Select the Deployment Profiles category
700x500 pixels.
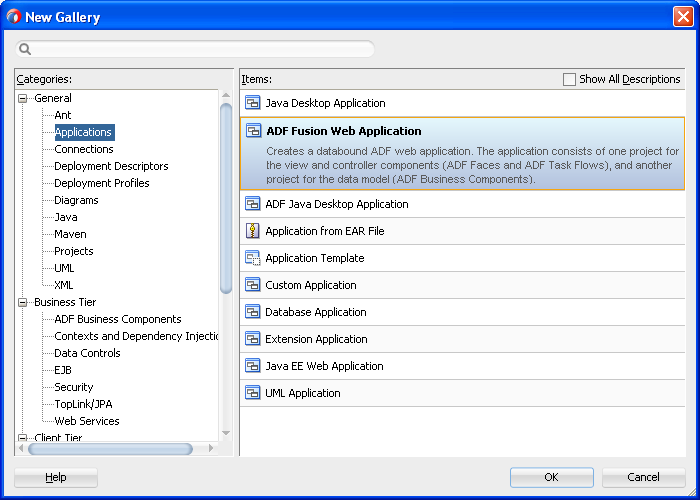point(102,183)
